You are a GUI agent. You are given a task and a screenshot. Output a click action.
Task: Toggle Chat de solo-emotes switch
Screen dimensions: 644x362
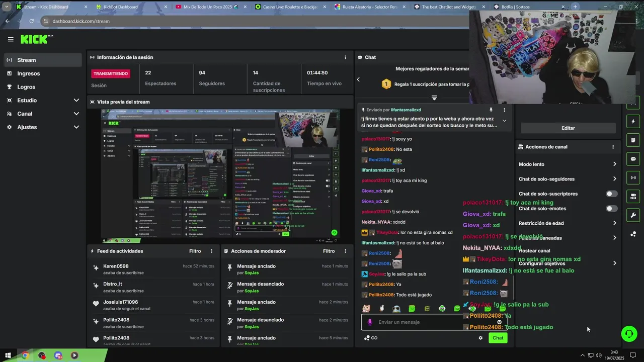[x=611, y=209]
